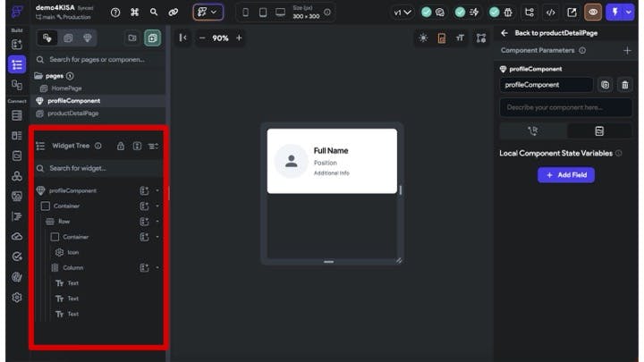
Task: Focus the Search for pages or components field
Action: coord(98,60)
